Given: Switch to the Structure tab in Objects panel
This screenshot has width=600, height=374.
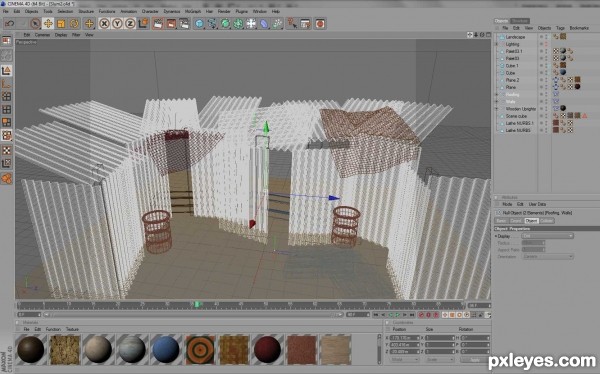Looking at the screenshot, I should pyautogui.click(x=520, y=21).
